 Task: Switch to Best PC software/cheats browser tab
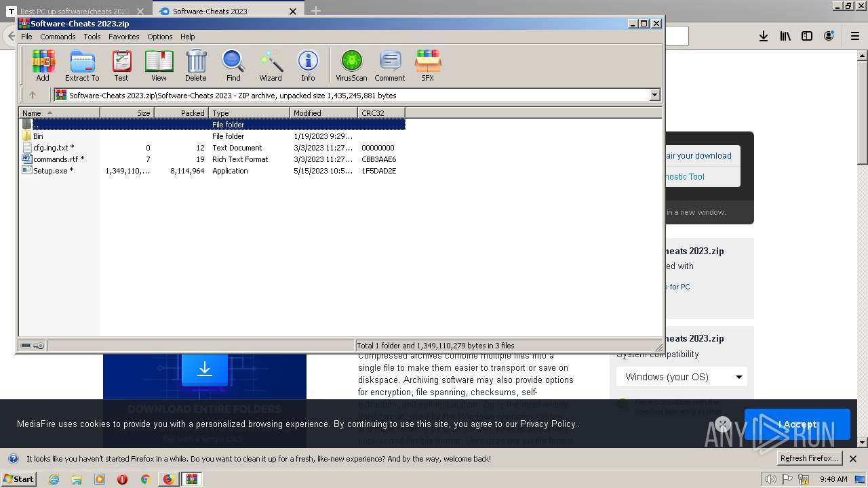click(75, 12)
